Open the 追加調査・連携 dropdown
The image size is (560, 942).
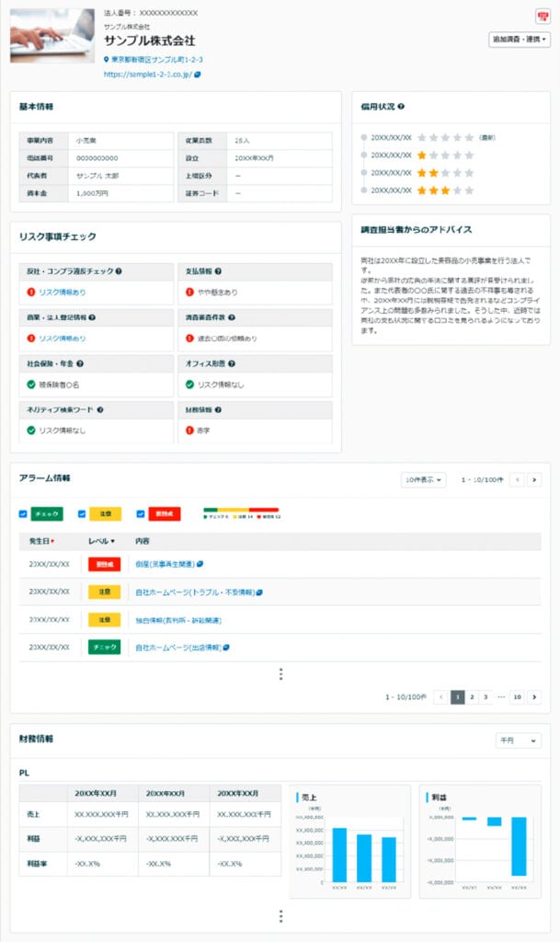pos(520,40)
